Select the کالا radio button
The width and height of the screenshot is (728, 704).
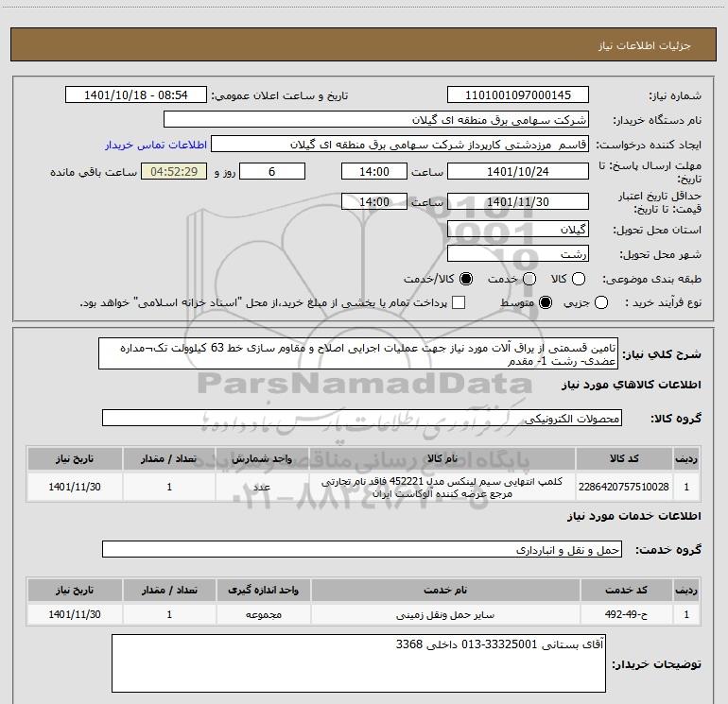click(579, 279)
